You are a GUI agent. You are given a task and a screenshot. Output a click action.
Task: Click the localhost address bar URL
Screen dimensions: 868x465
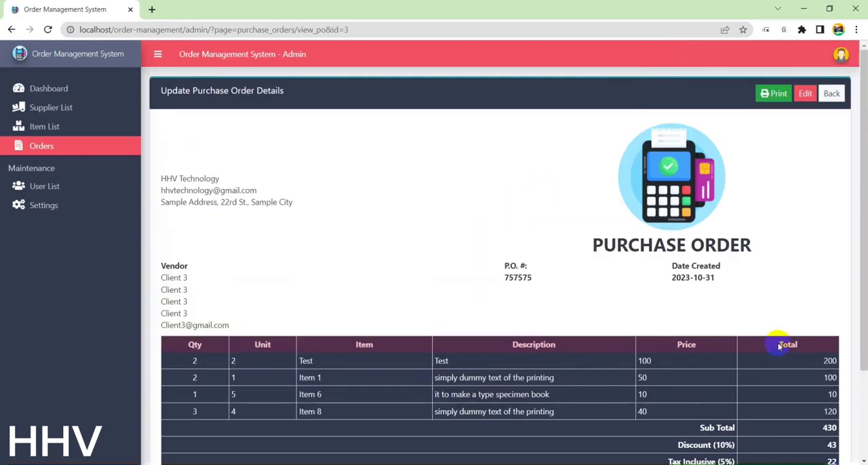pyautogui.click(x=214, y=30)
